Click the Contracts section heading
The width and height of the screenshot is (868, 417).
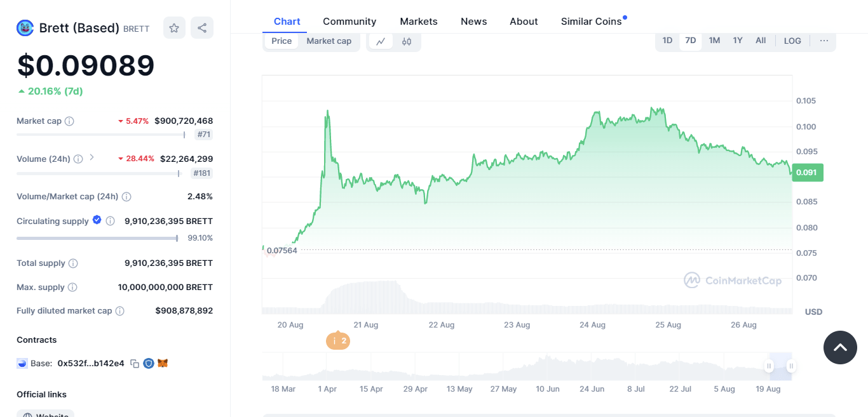(37, 340)
